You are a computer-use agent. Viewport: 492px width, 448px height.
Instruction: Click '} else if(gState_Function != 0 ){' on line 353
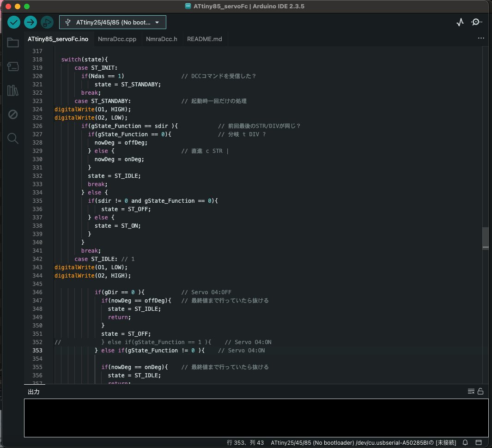point(150,351)
